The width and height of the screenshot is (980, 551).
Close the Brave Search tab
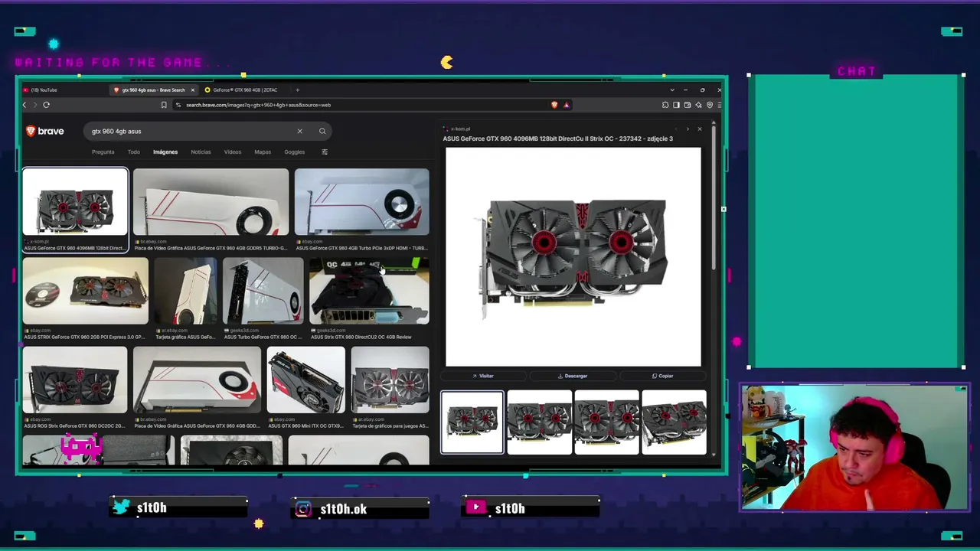coord(193,90)
